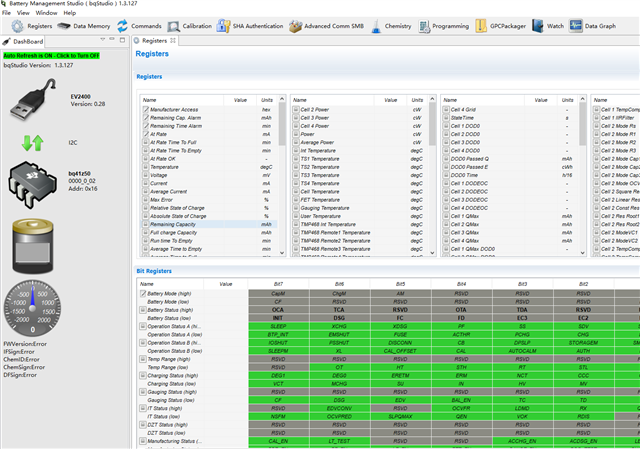Expand Gauging Status (high) row
Screen dimensions: 640x449
(x=143, y=391)
